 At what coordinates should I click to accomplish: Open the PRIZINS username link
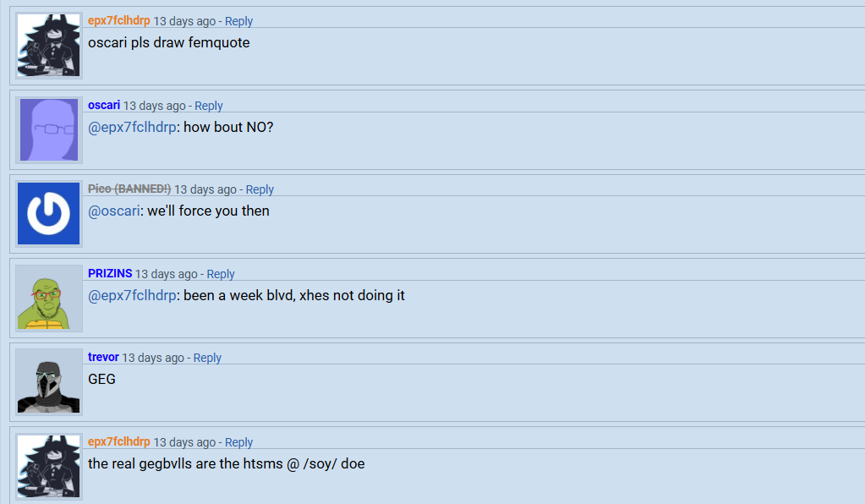110,274
